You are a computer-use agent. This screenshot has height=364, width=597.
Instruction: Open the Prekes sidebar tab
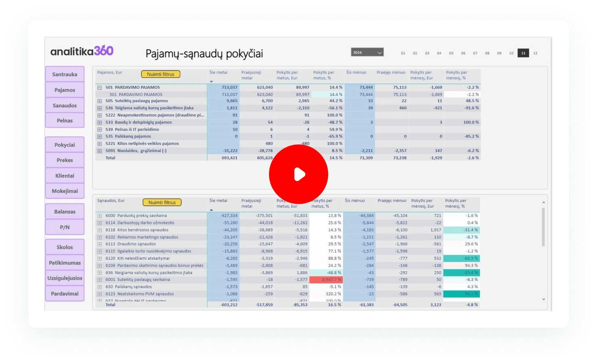pos(65,160)
